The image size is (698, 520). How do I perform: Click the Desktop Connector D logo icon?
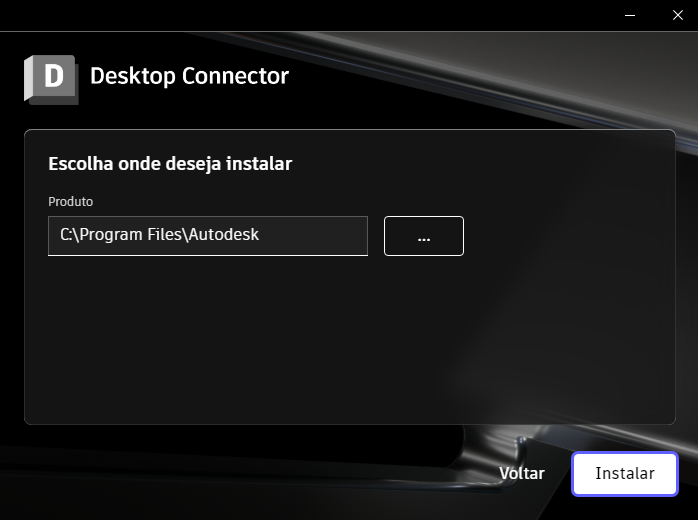[51, 80]
